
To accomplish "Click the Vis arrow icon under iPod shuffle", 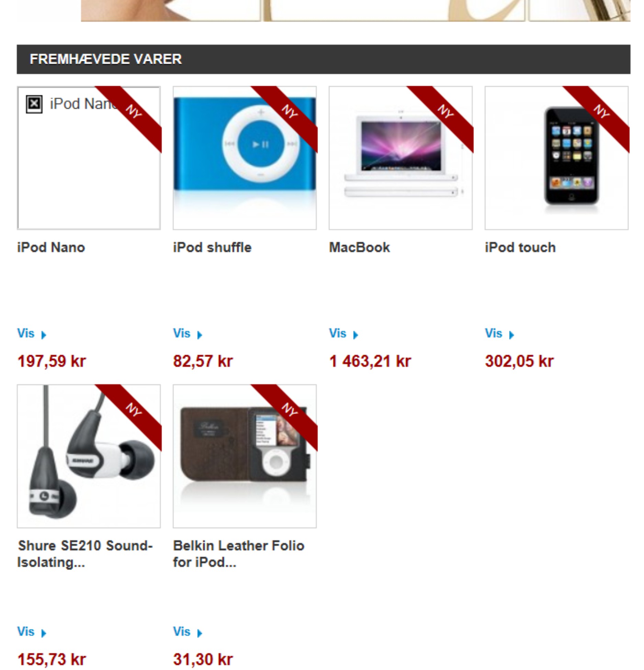I will click(x=200, y=335).
